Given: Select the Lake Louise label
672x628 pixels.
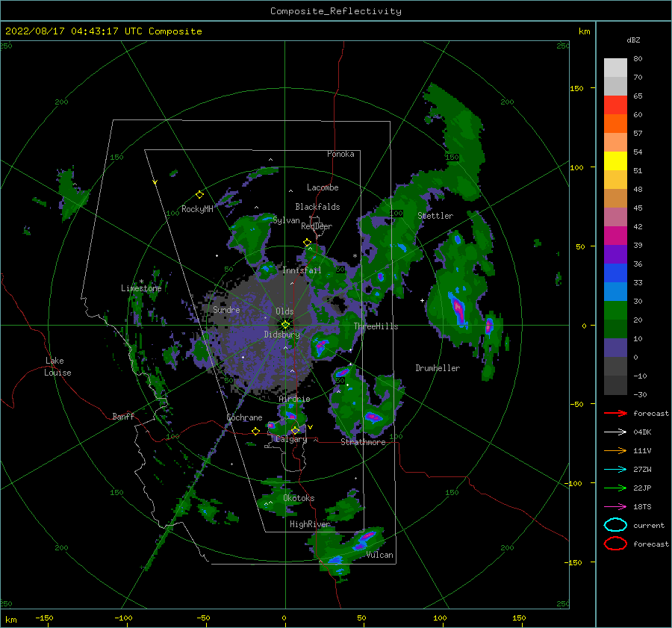Looking at the screenshot, I should (x=57, y=367).
